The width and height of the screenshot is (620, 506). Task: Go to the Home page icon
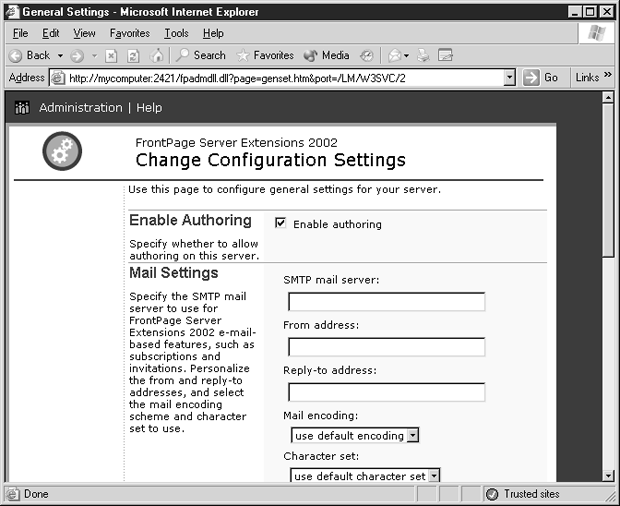tap(157, 56)
